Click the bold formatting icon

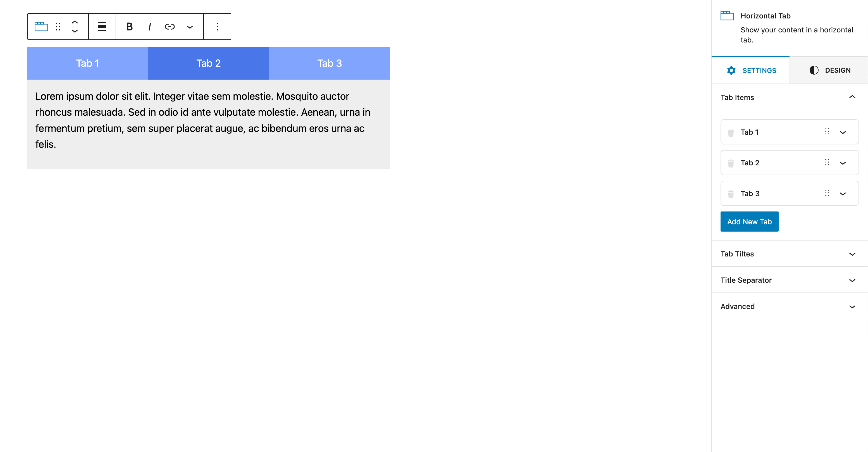pyautogui.click(x=129, y=26)
